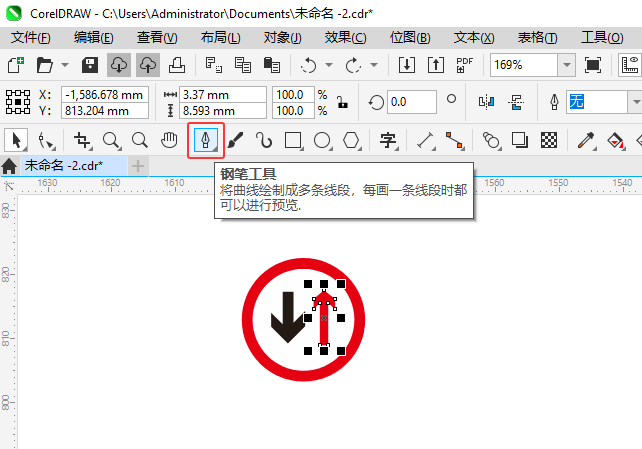Open the 对象(J) menu

pos(283,38)
